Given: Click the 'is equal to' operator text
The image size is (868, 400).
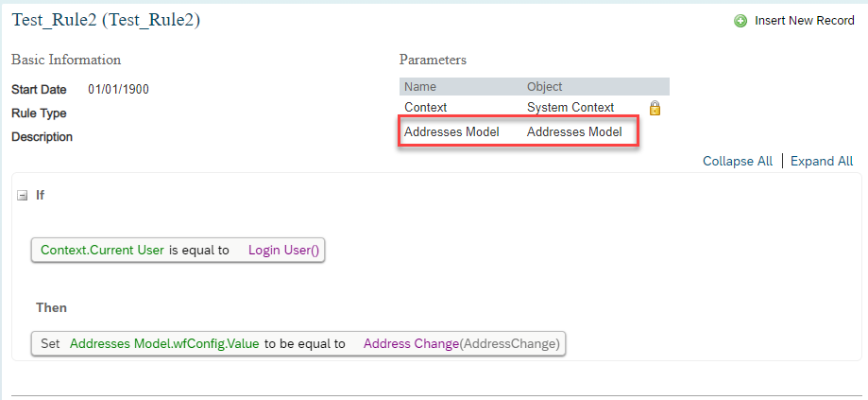Looking at the screenshot, I should click(198, 250).
